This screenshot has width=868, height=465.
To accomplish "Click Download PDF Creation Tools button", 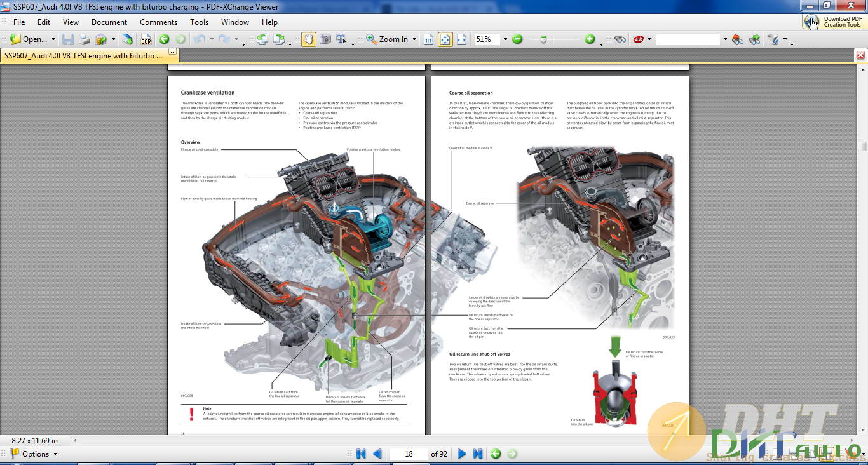I will pyautogui.click(x=834, y=22).
